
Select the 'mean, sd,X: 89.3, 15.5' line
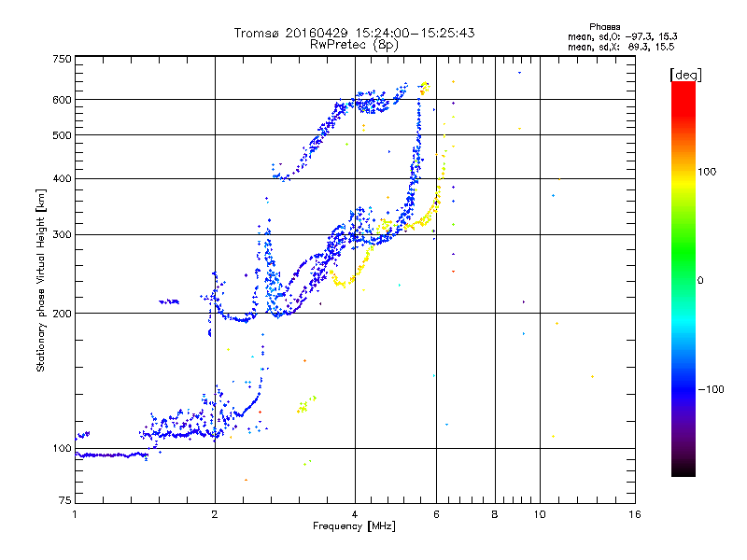click(x=621, y=47)
